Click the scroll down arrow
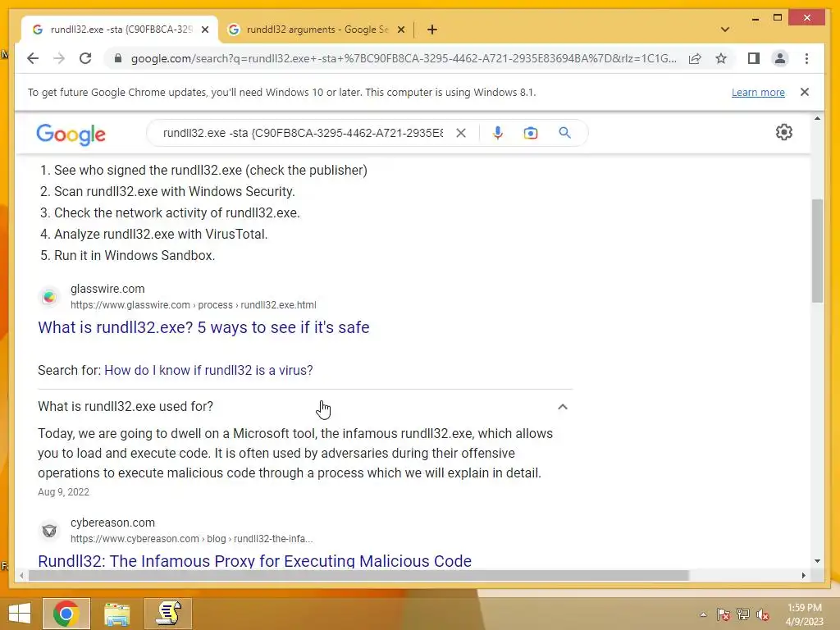840x630 pixels. click(x=817, y=561)
